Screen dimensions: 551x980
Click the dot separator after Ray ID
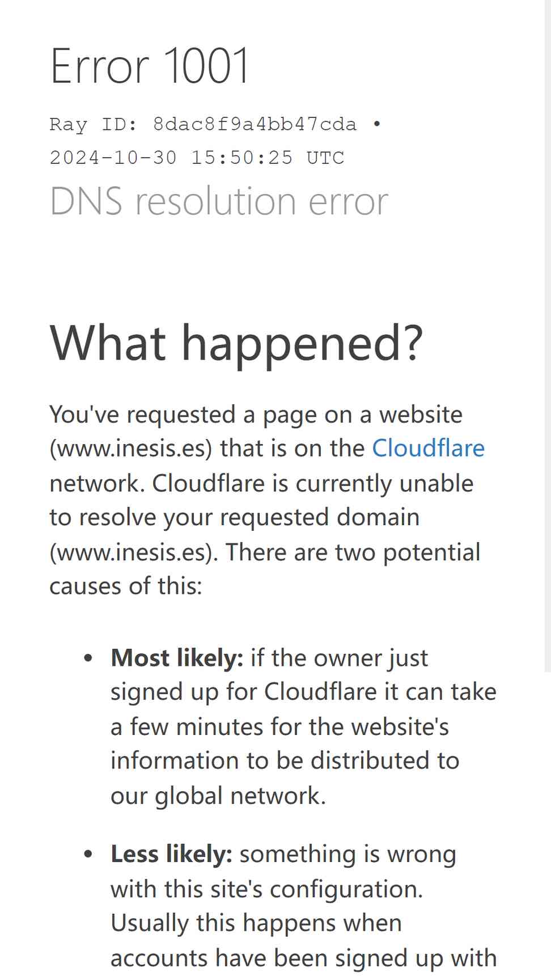[x=377, y=123]
